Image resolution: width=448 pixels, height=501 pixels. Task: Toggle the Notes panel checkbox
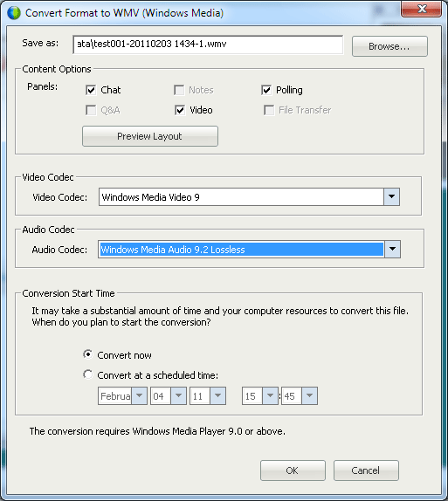click(179, 90)
